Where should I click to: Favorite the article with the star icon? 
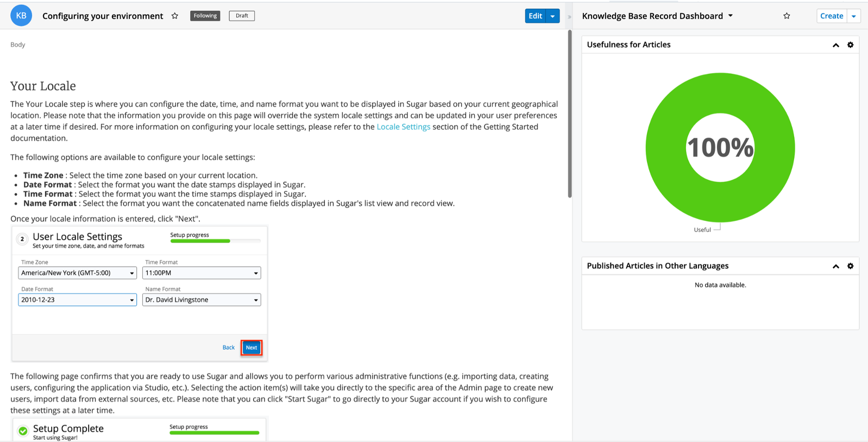175,16
